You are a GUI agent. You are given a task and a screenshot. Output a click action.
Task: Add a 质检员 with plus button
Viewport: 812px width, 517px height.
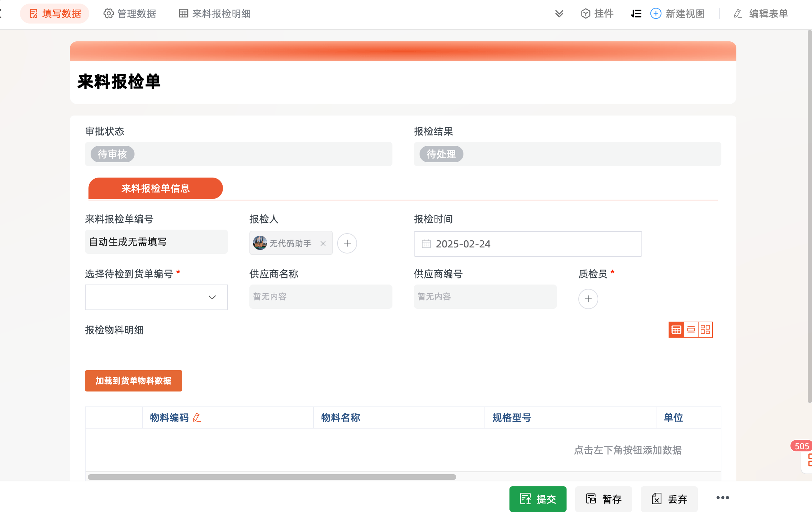tap(588, 299)
